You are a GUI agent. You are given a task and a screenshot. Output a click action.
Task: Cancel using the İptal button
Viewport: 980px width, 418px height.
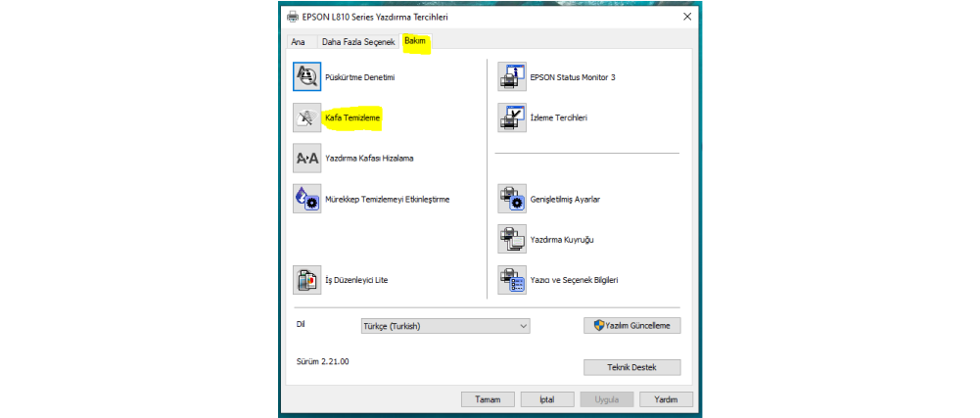(547, 399)
